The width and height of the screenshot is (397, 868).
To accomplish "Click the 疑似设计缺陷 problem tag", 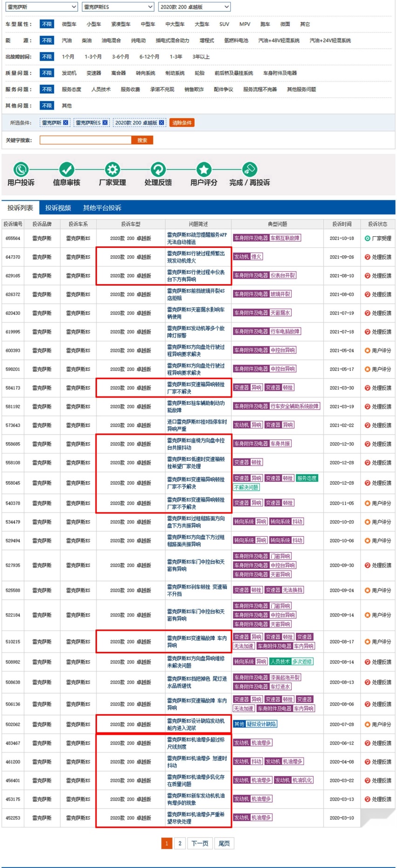I will pos(261,724).
